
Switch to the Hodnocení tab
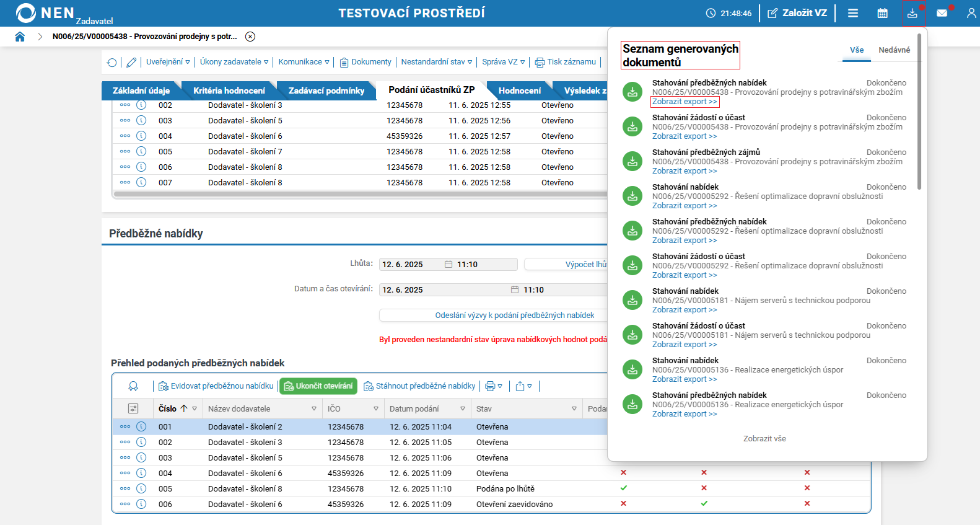[519, 90]
